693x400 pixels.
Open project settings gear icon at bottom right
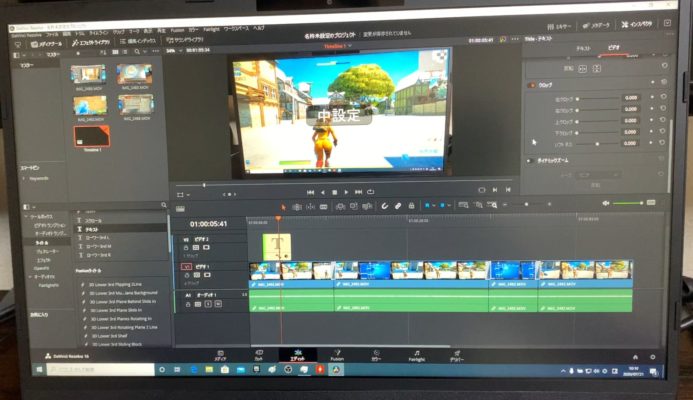pos(652,357)
